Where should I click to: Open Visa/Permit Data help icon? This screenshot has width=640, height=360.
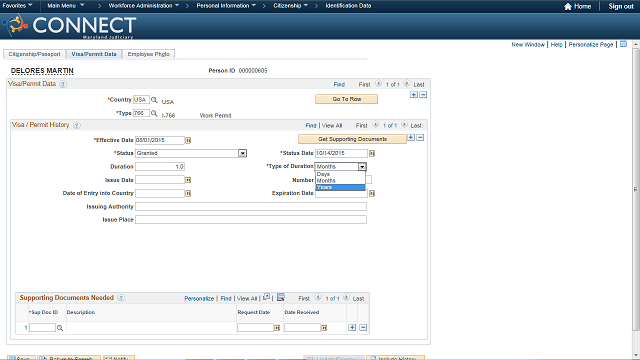coord(63,84)
